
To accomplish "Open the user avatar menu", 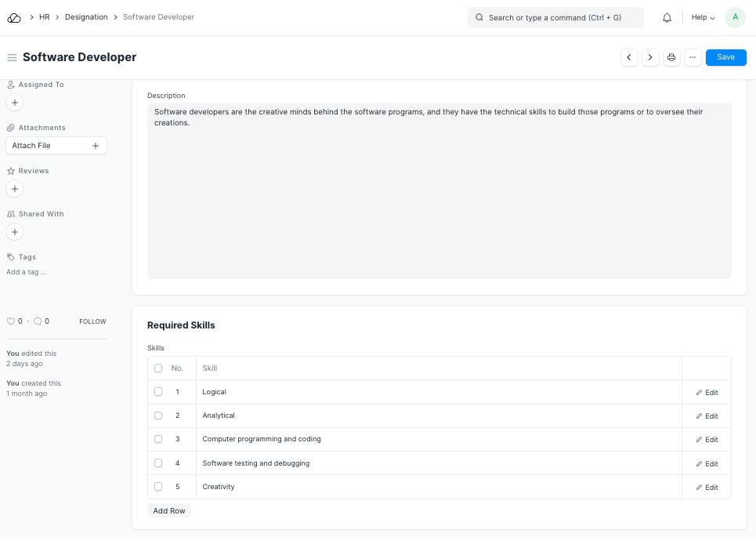I will 735,17.
